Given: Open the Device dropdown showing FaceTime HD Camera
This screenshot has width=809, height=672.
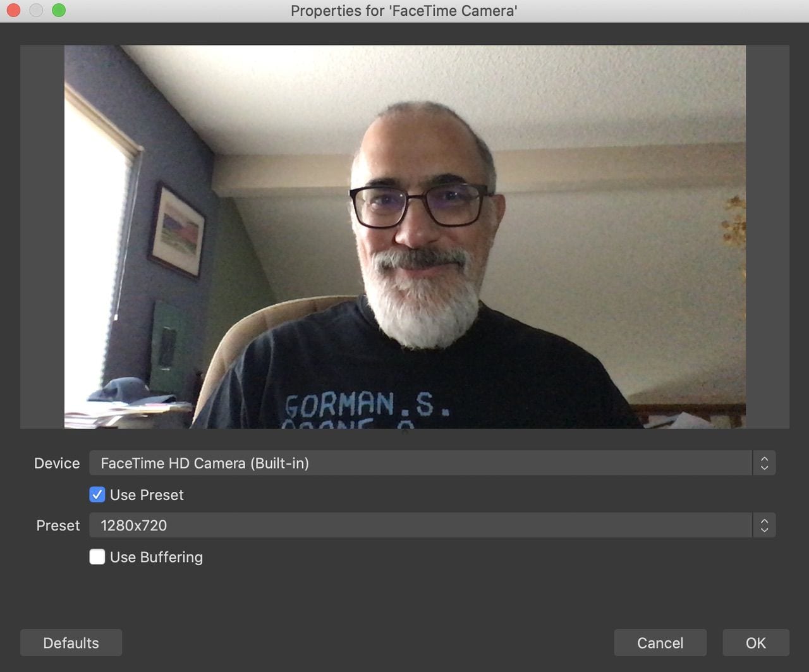Looking at the screenshot, I should pyautogui.click(x=420, y=463).
